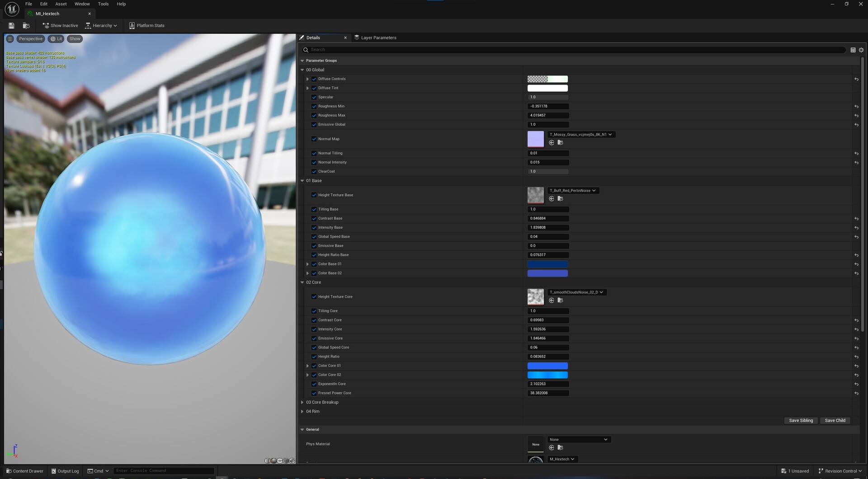Collapse the 01 Base group
Screen dimensions: 868x479
click(x=302, y=181)
